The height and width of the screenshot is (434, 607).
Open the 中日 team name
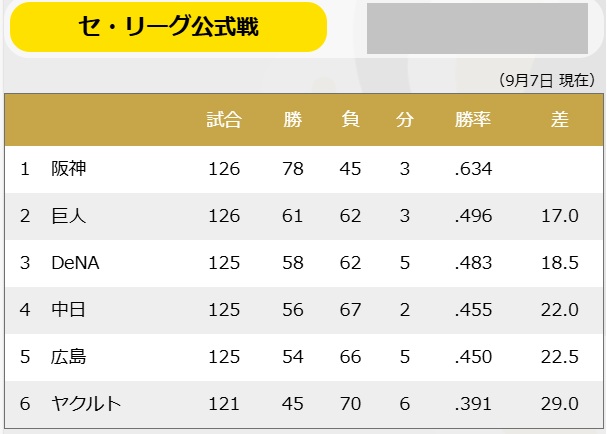tap(69, 310)
